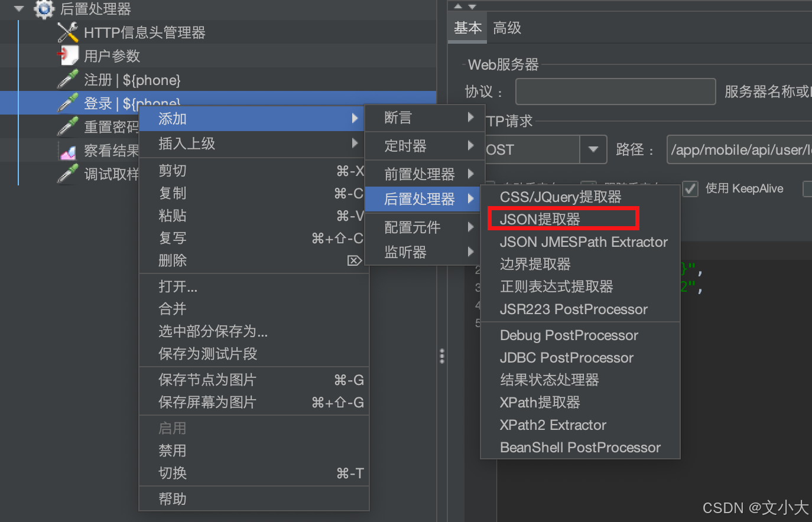Click the vertical split pane divider handle
The image size is (812, 522).
tap(442, 355)
